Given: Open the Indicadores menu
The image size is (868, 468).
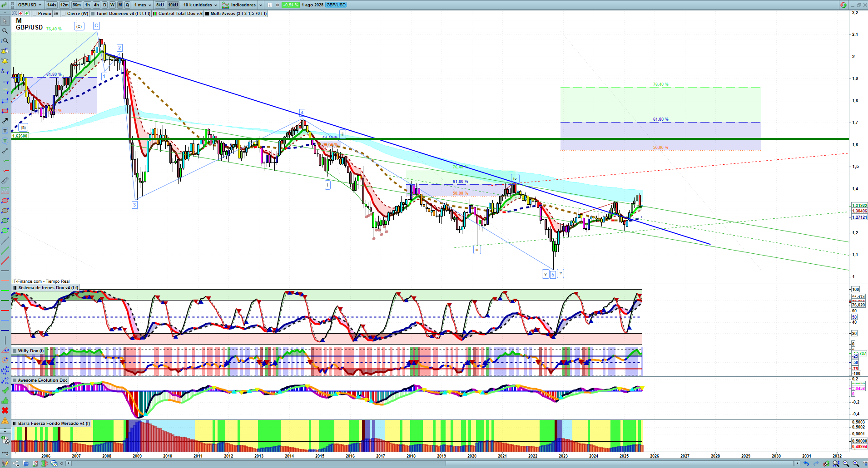Looking at the screenshot, I should pyautogui.click(x=243, y=5).
